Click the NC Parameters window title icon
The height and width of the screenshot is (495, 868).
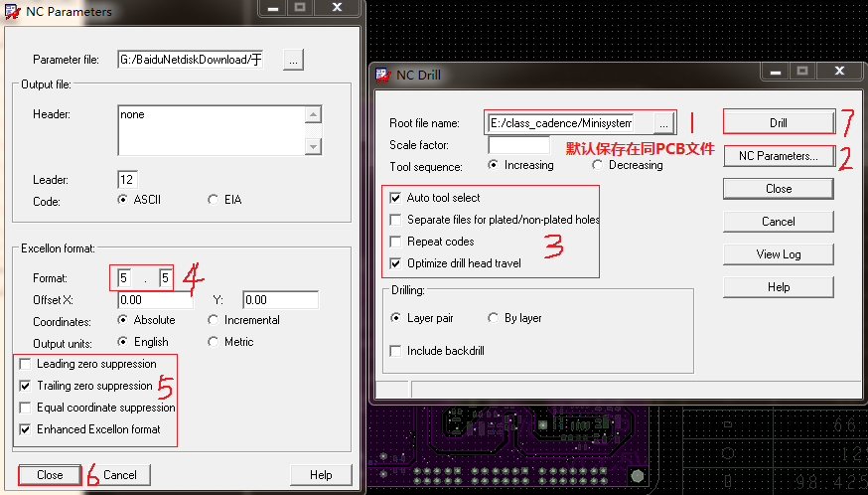pyautogui.click(x=12, y=12)
